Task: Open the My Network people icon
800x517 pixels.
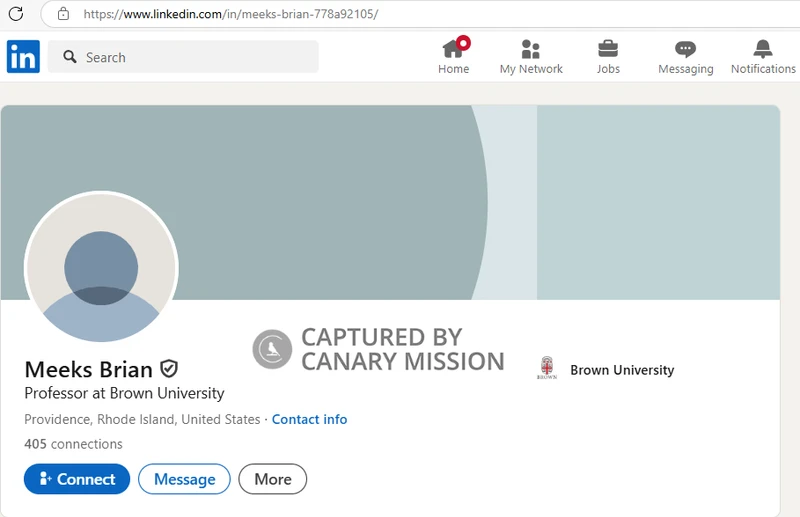Action: click(531, 49)
